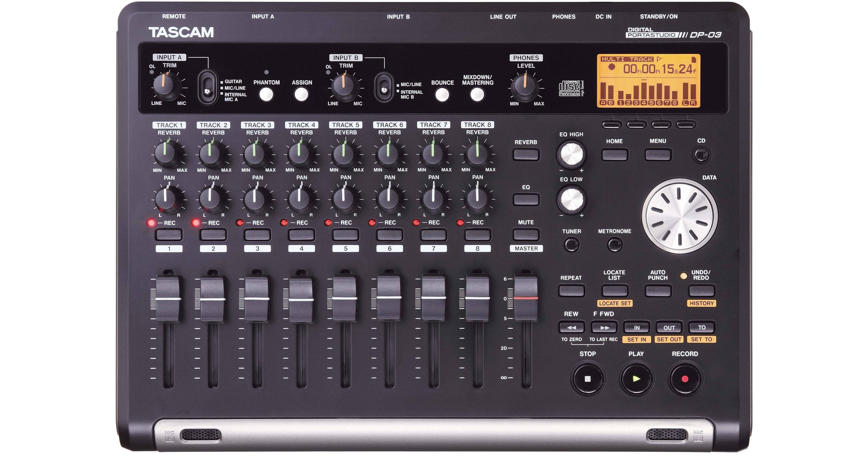The height and width of the screenshot is (456, 868).
Task: Open the MENU button
Action: (x=658, y=155)
